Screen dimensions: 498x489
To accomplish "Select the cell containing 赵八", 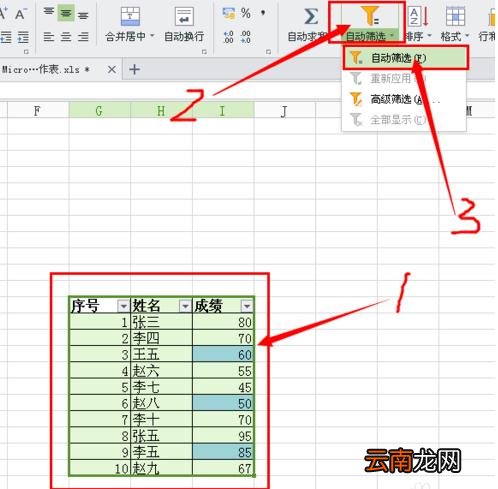I will pyautogui.click(x=161, y=403).
